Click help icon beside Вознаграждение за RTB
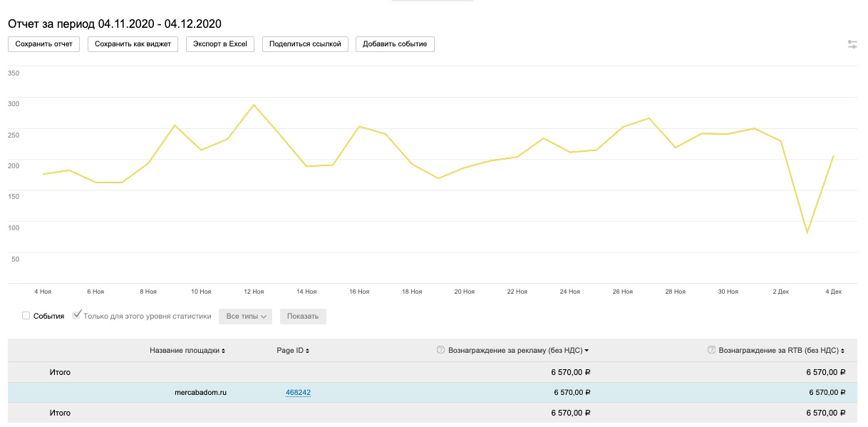Screen dimensions: 868x427 [x=711, y=350]
